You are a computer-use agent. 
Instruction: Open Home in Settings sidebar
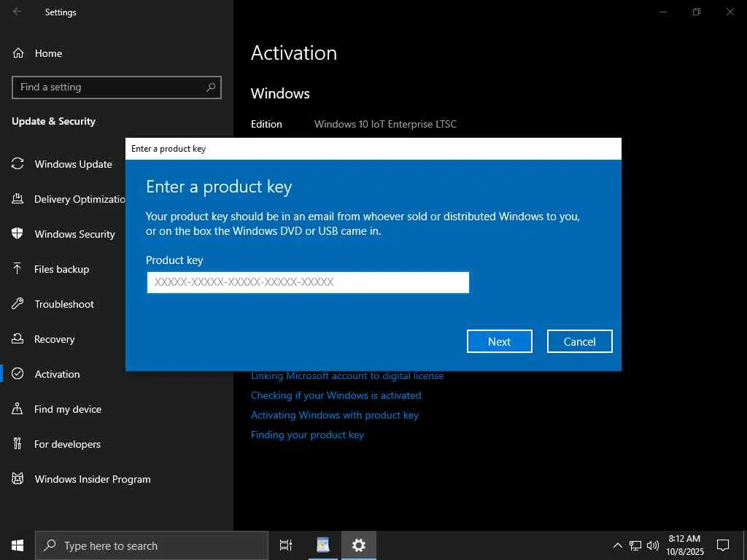[x=49, y=53]
